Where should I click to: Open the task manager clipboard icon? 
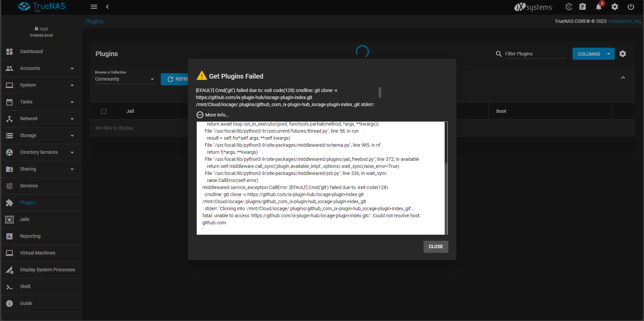pos(583,7)
